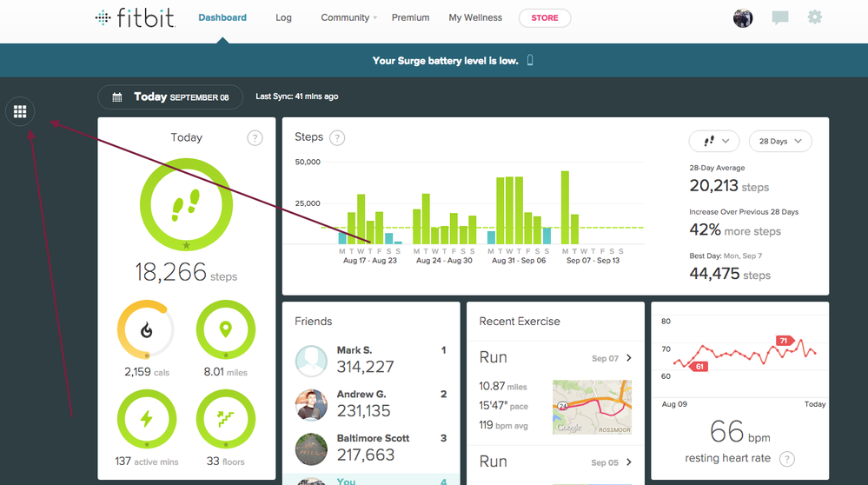Click the floors stairs ring icon
Image resolution: width=868 pixels, height=485 pixels.
(x=226, y=419)
